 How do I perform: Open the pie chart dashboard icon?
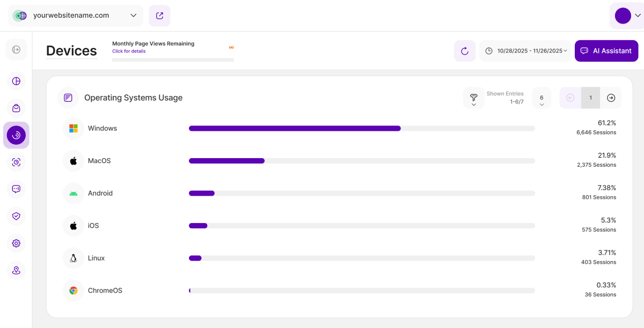(16, 81)
